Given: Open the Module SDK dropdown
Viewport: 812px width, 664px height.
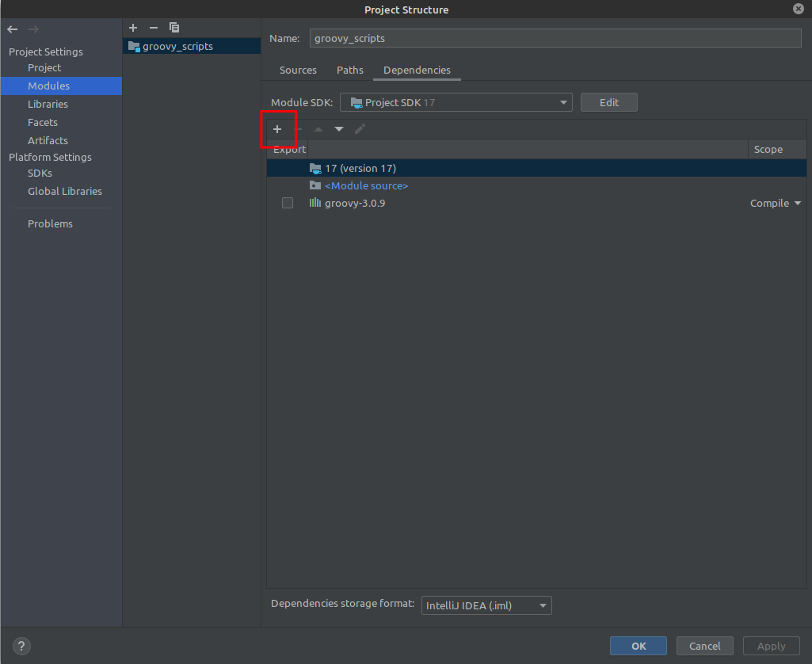Looking at the screenshot, I should coord(456,102).
